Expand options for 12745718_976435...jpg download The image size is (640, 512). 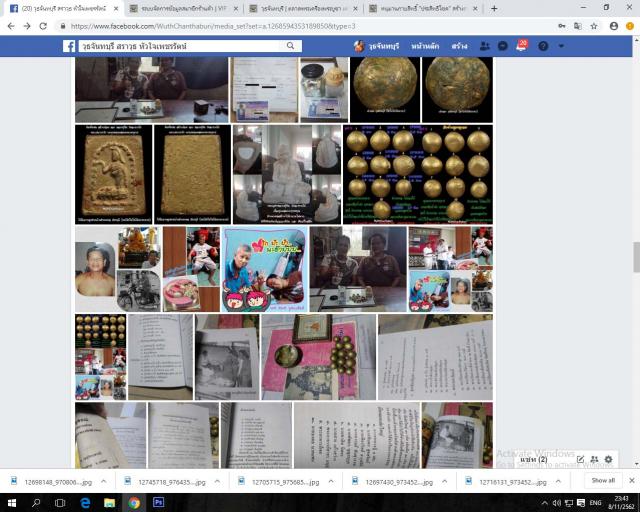pos(217,482)
